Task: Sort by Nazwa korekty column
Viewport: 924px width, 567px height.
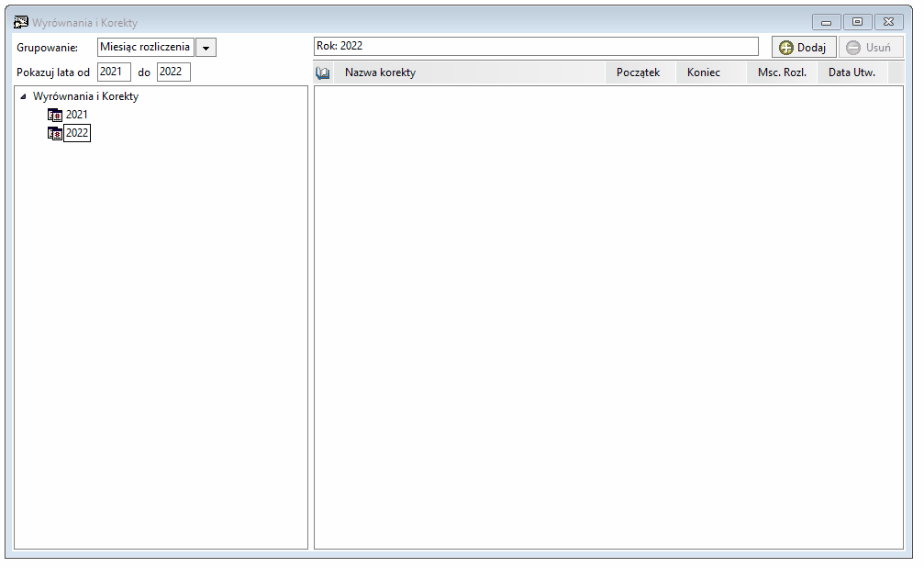Action: (470, 72)
